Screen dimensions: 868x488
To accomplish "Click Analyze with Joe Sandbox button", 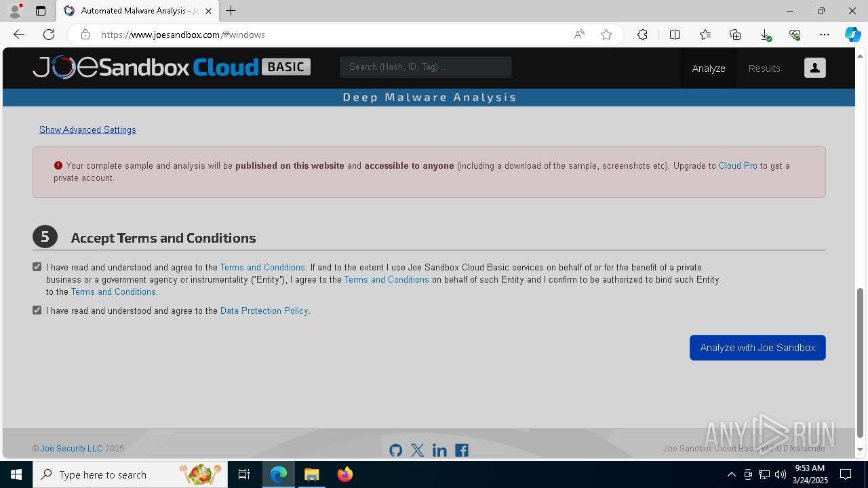I will 757,348.
